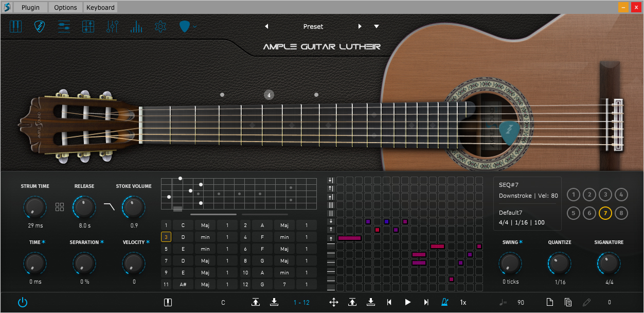Select the Strummer guitar pick icon

click(x=40, y=26)
